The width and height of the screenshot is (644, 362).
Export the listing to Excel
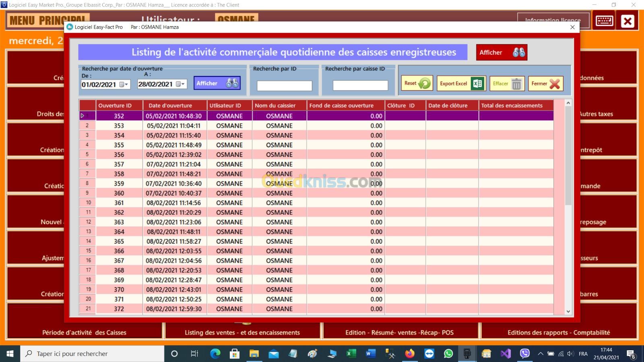(461, 83)
